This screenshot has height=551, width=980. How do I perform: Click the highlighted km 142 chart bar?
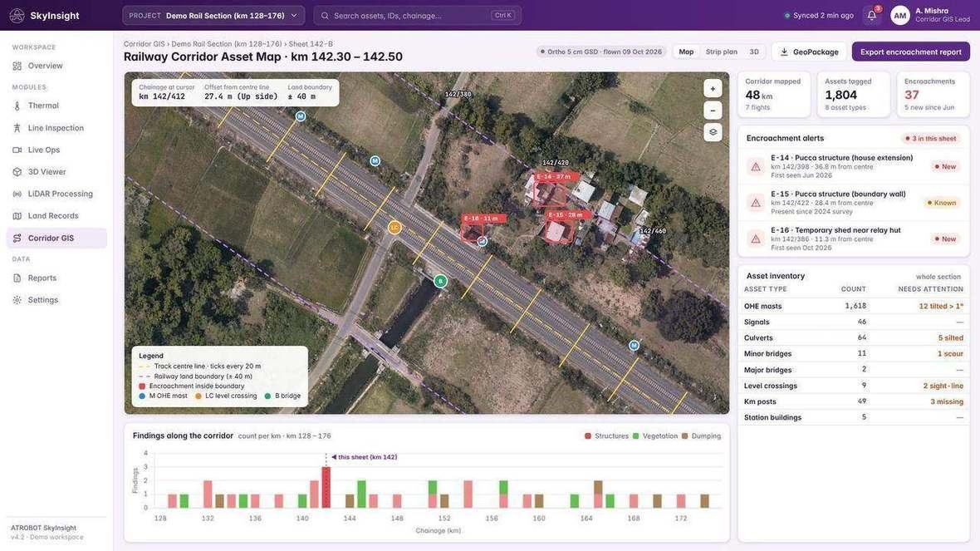coord(326,487)
